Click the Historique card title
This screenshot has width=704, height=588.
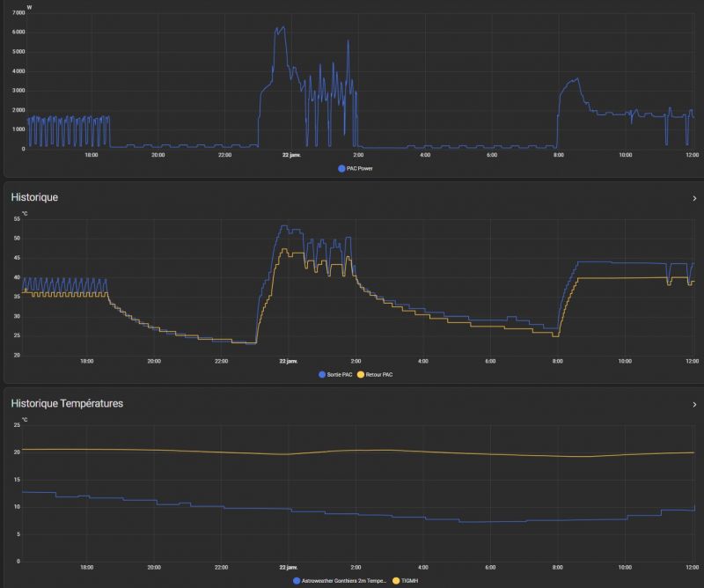point(34,198)
